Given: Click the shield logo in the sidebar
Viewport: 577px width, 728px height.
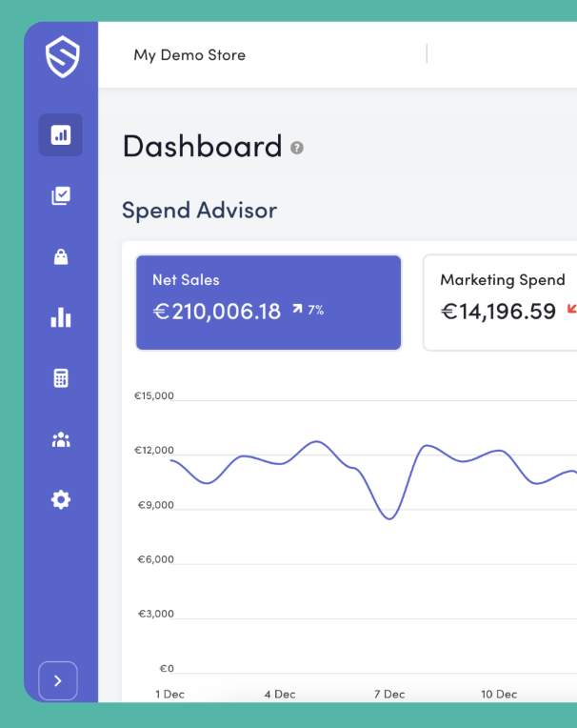Looking at the screenshot, I should [x=62, y=58].
